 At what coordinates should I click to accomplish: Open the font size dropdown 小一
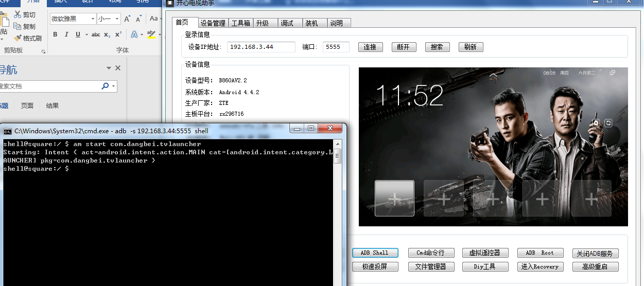coord(117,19)
